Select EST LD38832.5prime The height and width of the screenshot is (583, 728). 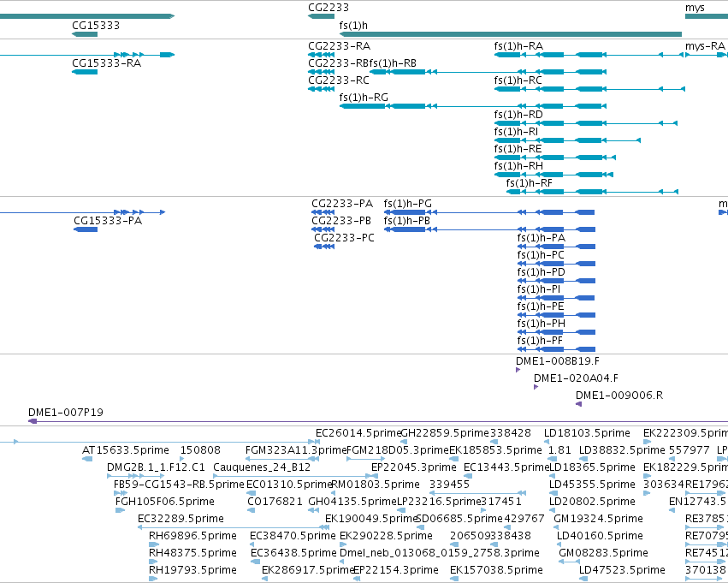pos(622,450)
